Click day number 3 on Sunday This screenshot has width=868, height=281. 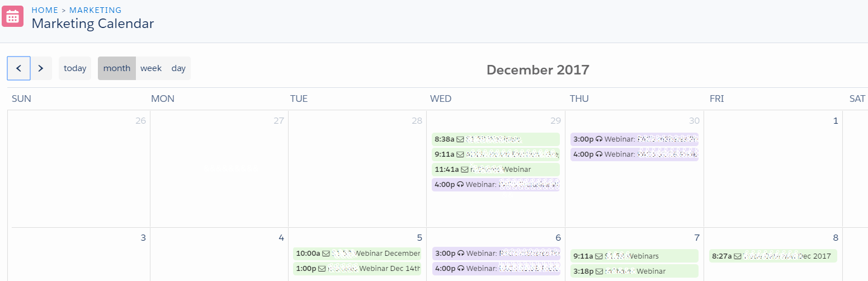tap(143, 238)
